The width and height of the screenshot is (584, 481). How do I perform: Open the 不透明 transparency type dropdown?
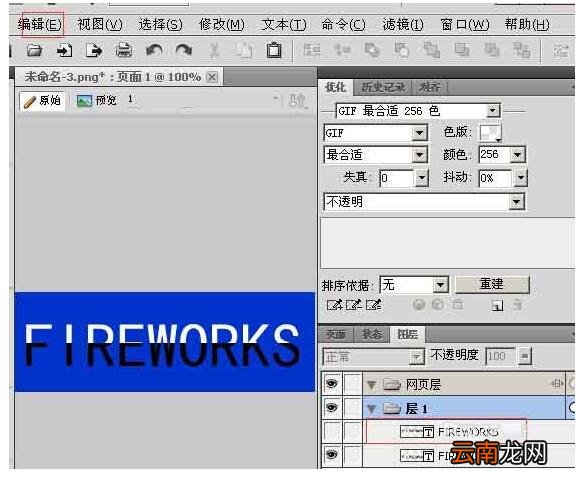pos(516,202)
